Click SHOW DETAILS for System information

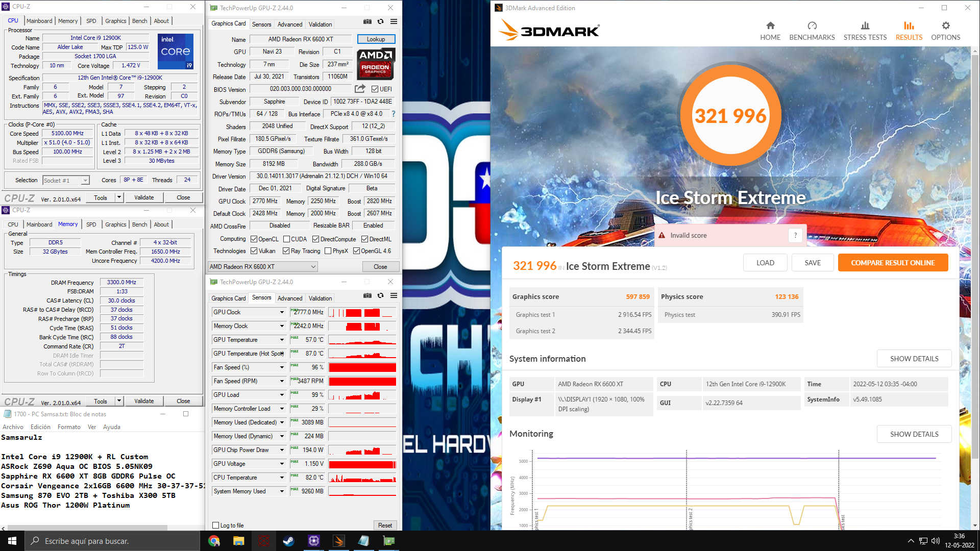tap(914, 359)
